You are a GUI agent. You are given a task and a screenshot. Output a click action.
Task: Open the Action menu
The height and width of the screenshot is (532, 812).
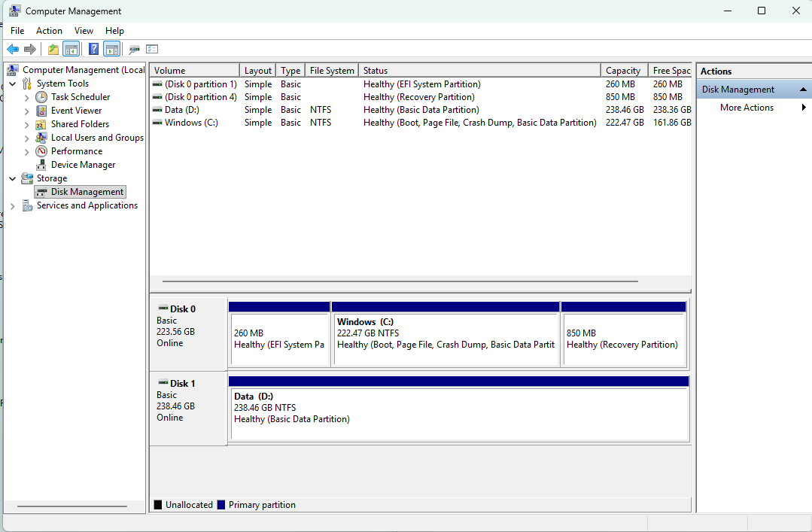49,31
